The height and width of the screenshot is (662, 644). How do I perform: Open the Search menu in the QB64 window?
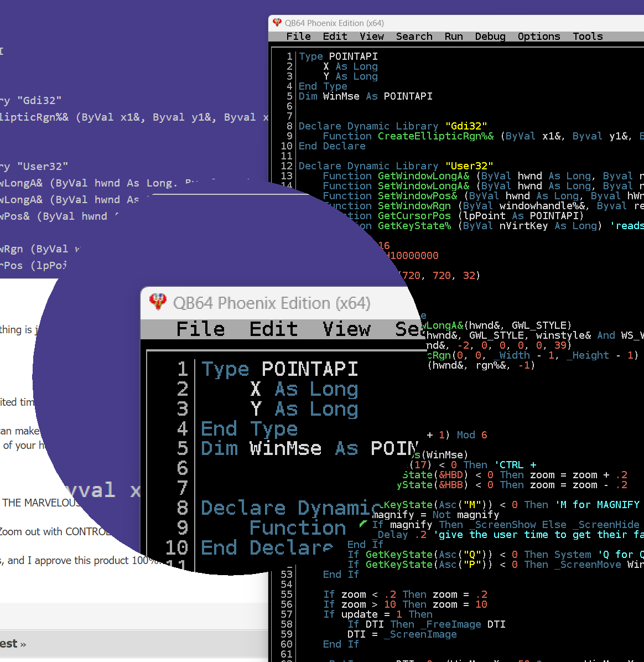point(414,37)
